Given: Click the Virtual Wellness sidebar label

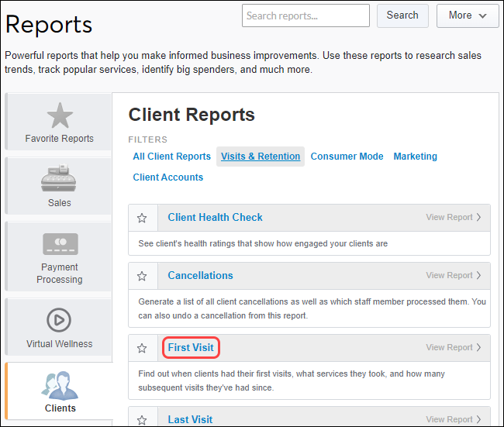Looking at the screenshot, I should tap(60, 344).
